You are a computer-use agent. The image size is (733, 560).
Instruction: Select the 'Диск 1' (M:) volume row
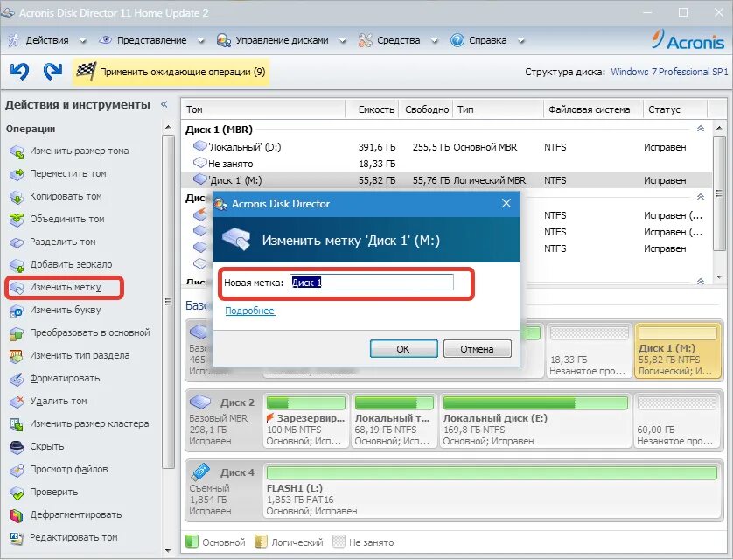pyautogui.click(x=446, y=180)
